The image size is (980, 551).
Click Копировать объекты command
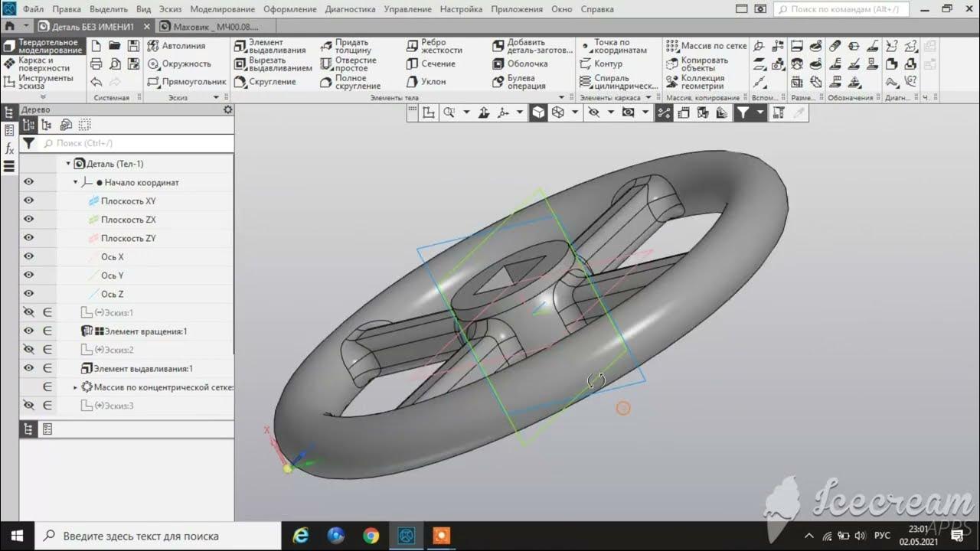click(x=697, y=64)
